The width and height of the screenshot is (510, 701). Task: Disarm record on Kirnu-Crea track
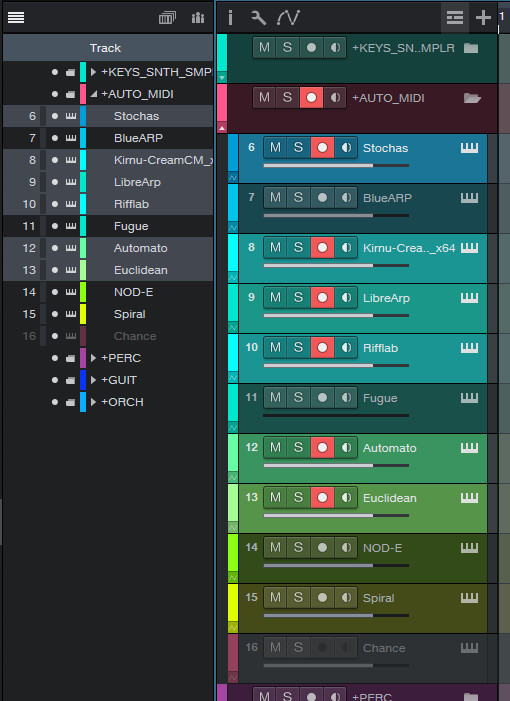point(322,248)
